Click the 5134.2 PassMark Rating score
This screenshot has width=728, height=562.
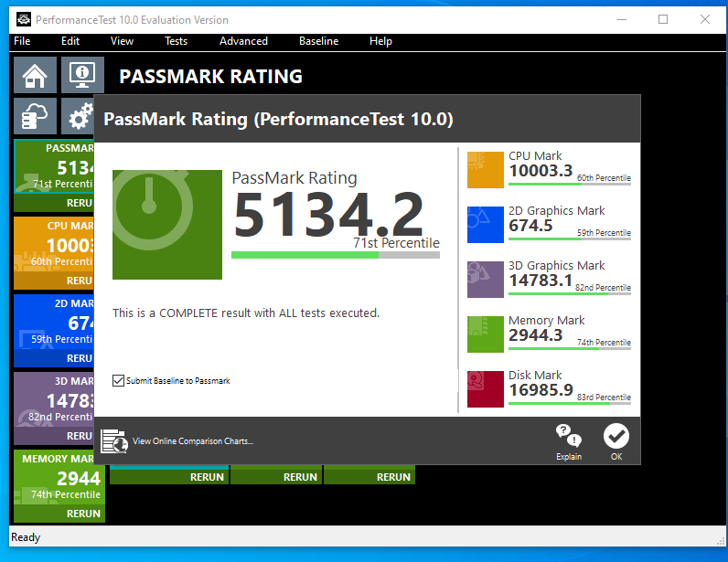328,215
